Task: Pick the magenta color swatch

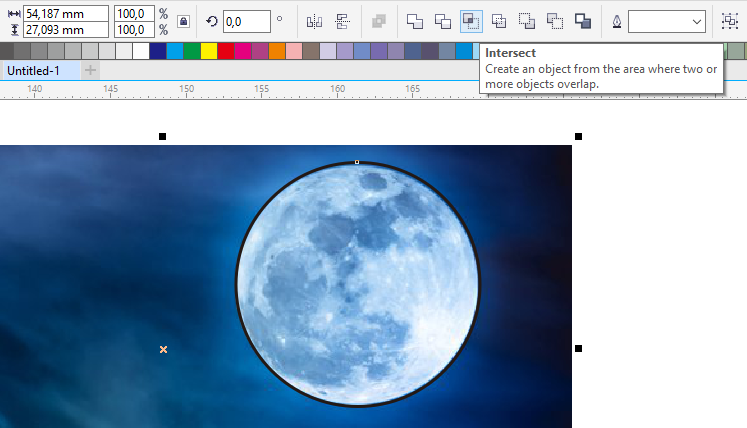Action: pyautogui.click(x=243, y=51)
